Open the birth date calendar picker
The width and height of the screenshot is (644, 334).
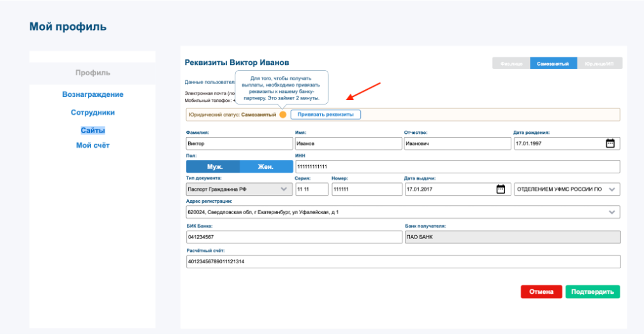click(x=610, y=143)
